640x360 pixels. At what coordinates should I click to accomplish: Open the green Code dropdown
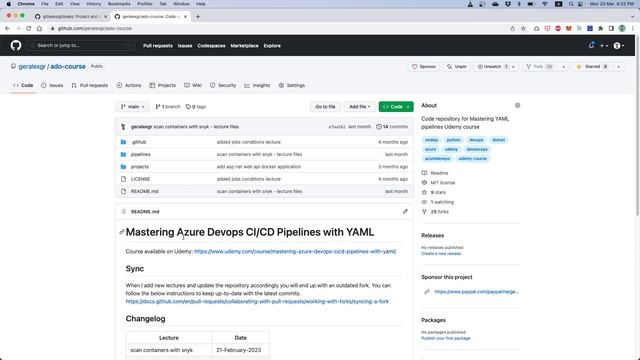[x=396, y=107]
